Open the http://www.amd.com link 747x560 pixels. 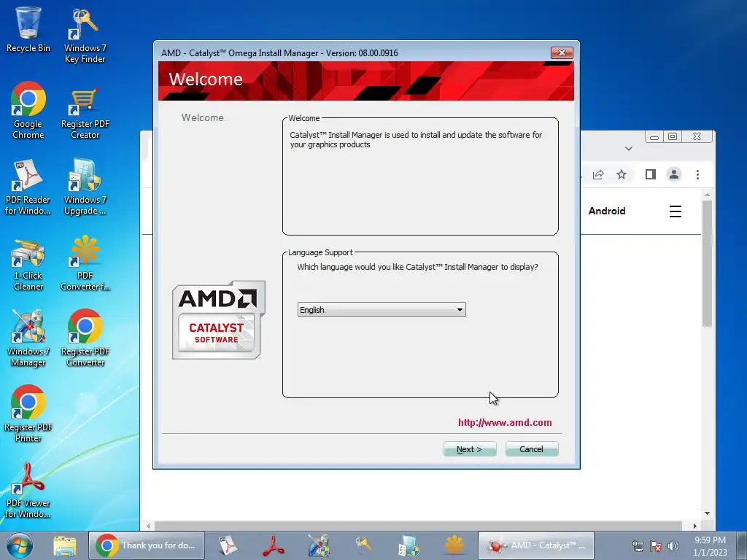click(505, 422)
